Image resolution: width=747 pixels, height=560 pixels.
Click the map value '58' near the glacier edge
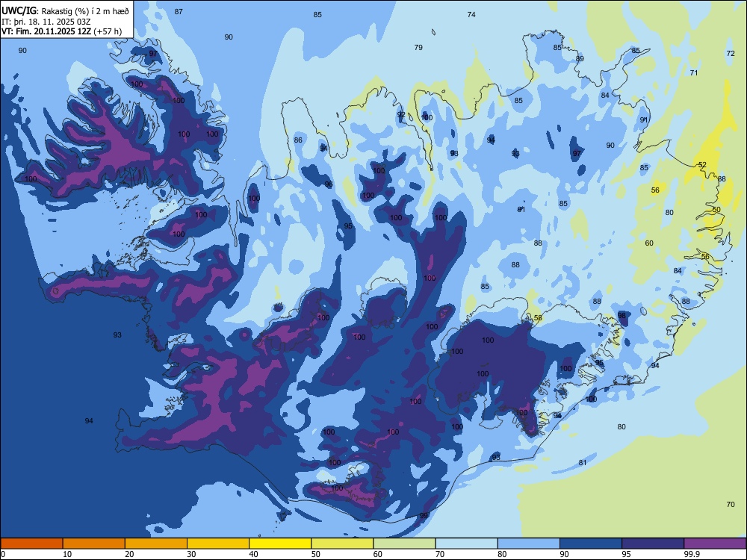(538, 318)
